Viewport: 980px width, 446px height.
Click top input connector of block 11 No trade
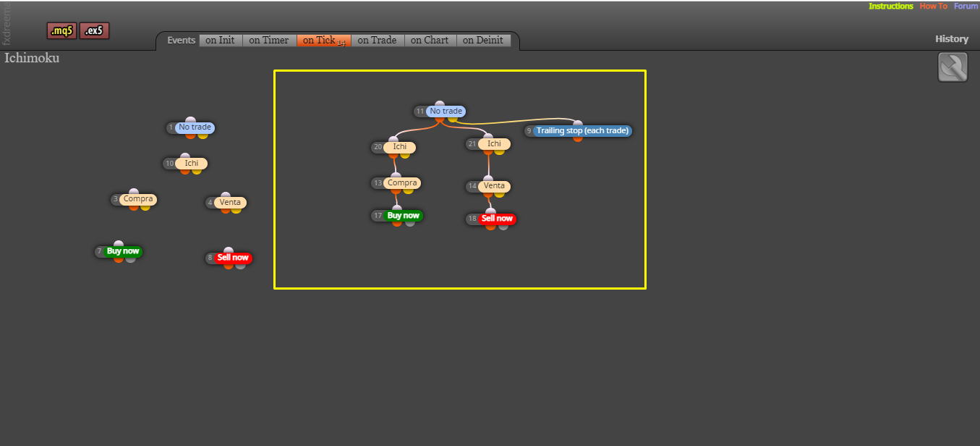tap(440, 104)
